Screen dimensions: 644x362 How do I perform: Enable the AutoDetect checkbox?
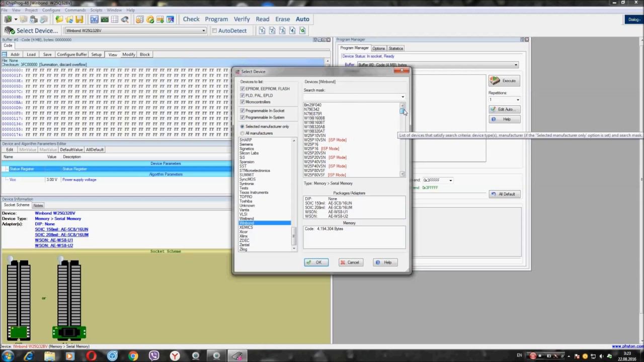tap(214, 31)
